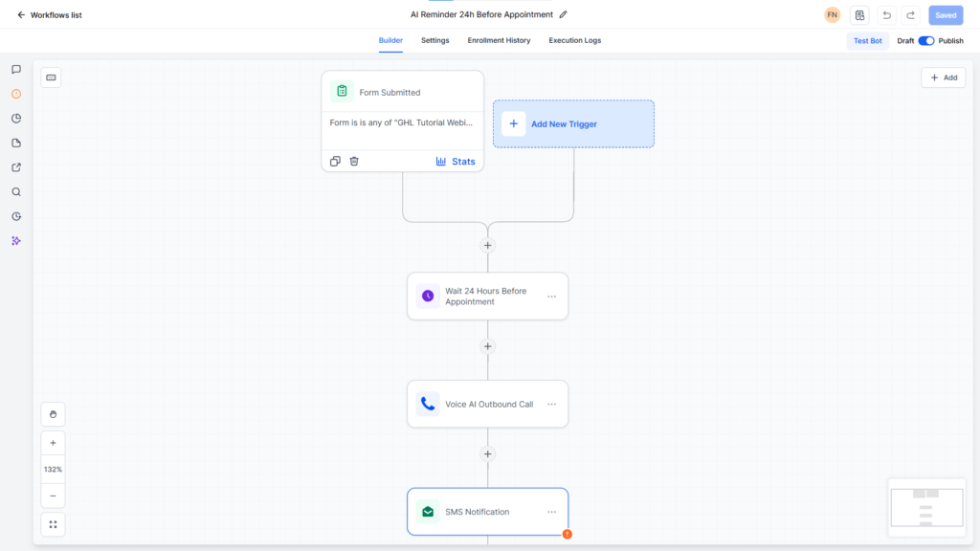Open options menu for SMS Notification
This screenshot has width=980, height=551.
(551, 513)
